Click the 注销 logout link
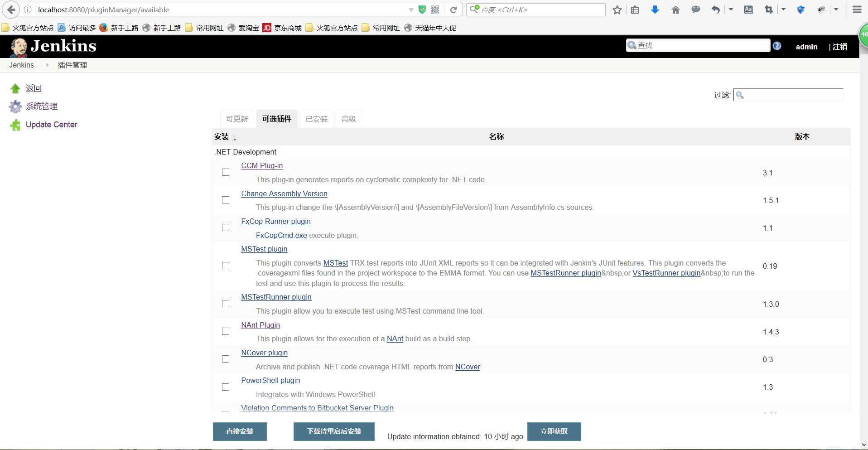The image size is (868, 450). coord(840,47)
